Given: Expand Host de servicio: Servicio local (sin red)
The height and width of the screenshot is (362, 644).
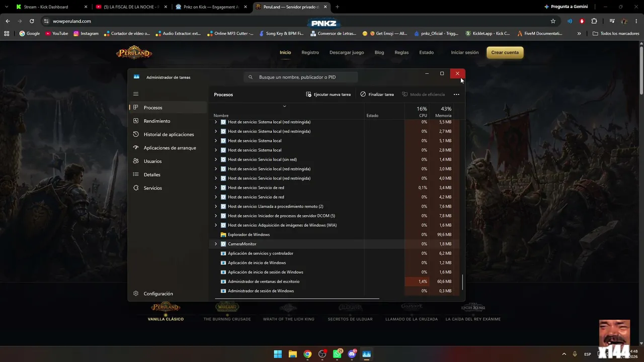Looking at the screenshot, I should [216, 159].
